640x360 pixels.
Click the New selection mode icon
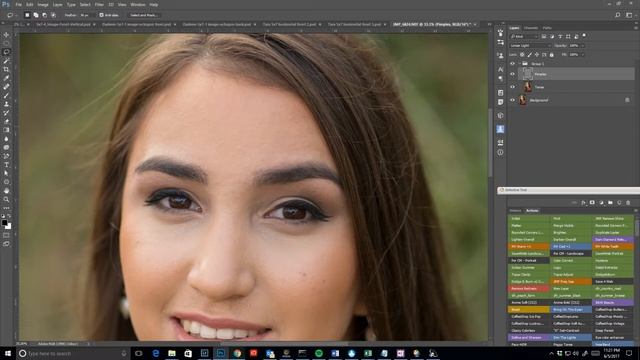pos(27,15)
